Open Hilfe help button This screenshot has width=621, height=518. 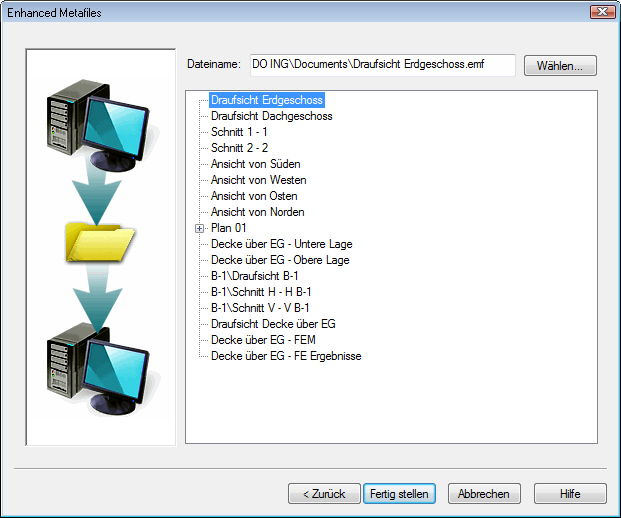(x=570, y=493)
